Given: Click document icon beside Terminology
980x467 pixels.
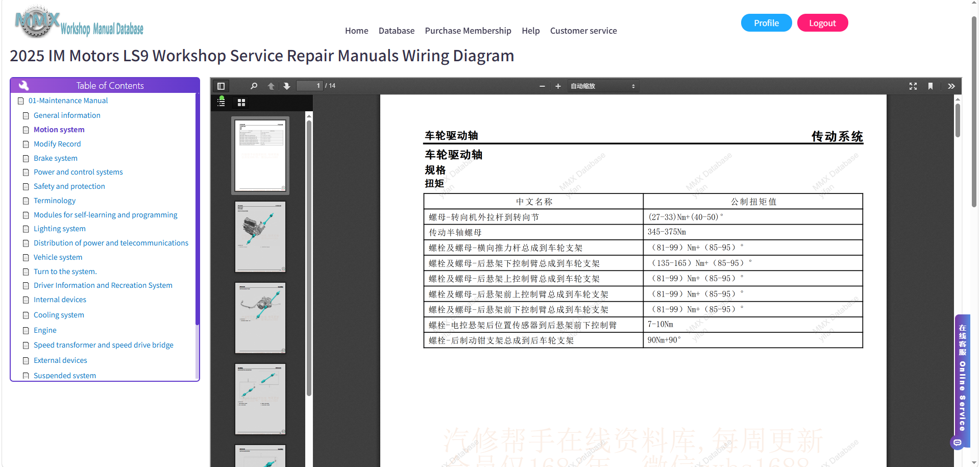Looking at the screenshot, I should pos(26,201).
